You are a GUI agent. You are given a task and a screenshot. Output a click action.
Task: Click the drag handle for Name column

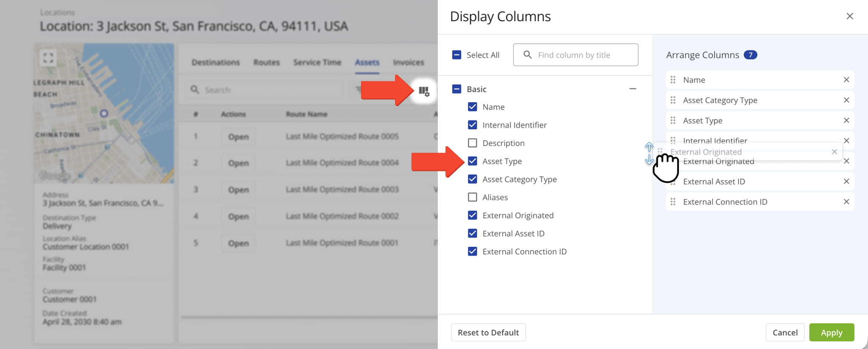point(673,80)
